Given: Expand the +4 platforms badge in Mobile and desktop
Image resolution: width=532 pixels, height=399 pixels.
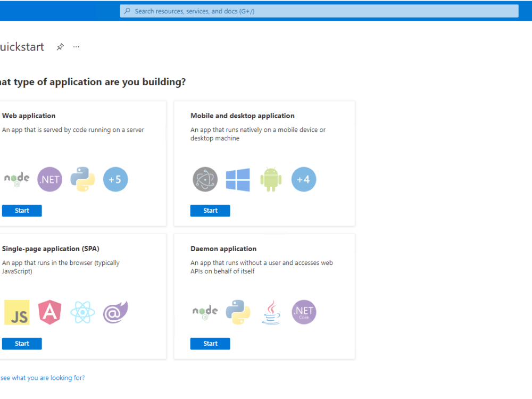Looking at the screenshot, I should [304, 179].
